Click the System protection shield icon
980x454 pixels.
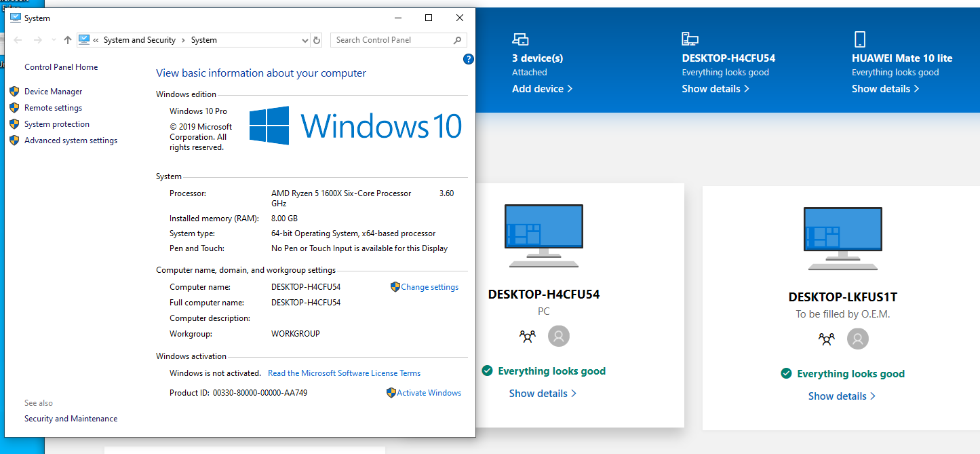pos(14,124)
